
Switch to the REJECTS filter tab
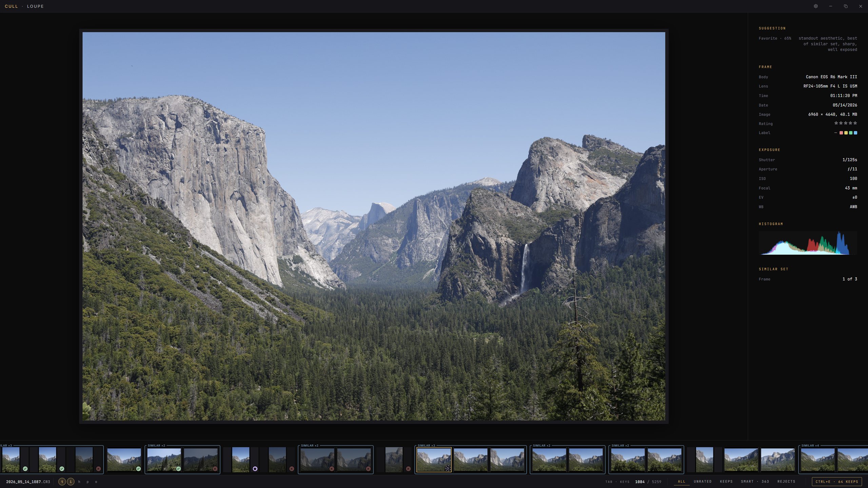(786, 482)
